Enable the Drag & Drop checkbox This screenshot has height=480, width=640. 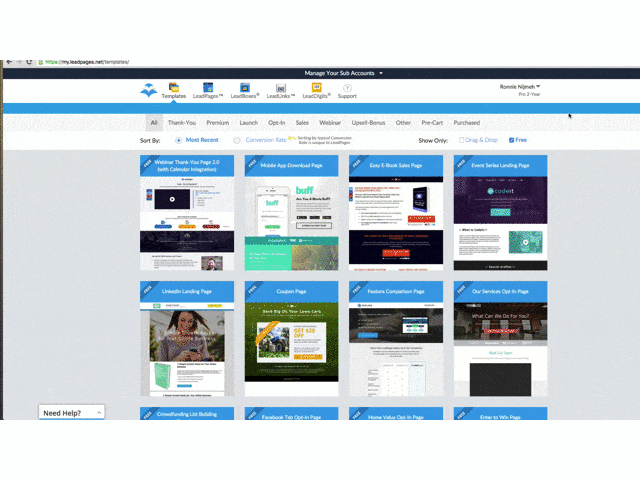click(462, 140)
